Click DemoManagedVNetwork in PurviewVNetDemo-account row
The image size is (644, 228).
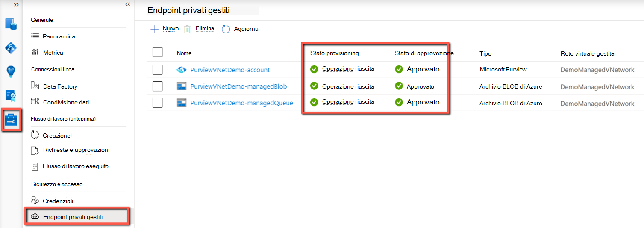tap(597, 70)
